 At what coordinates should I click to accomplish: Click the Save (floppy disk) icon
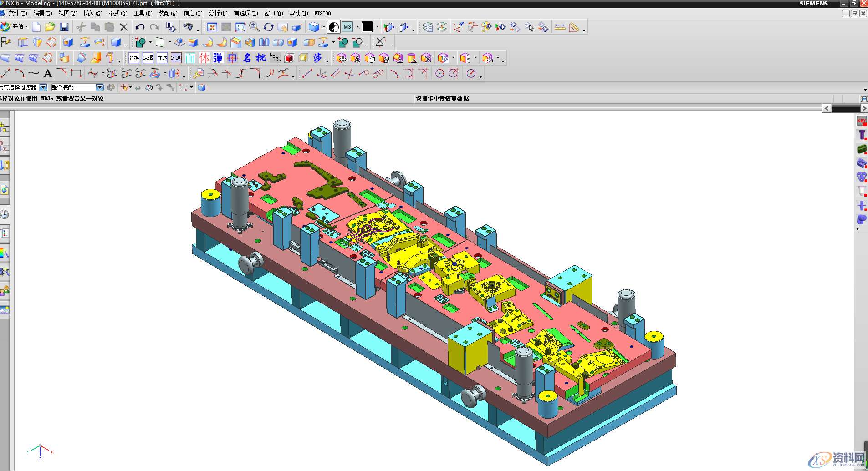tap(64, 27)
